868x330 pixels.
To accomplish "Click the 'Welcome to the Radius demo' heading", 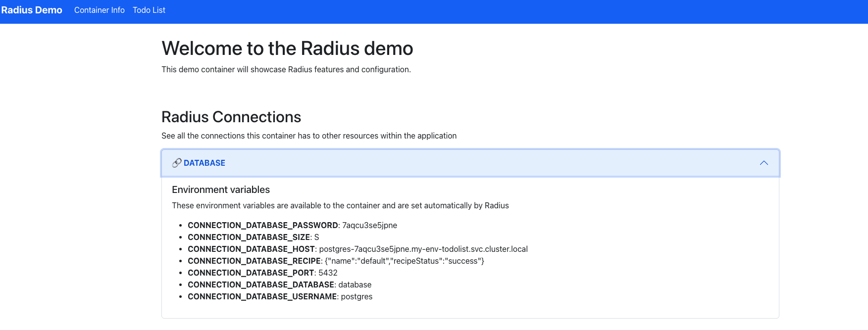I will coord(287,48).
